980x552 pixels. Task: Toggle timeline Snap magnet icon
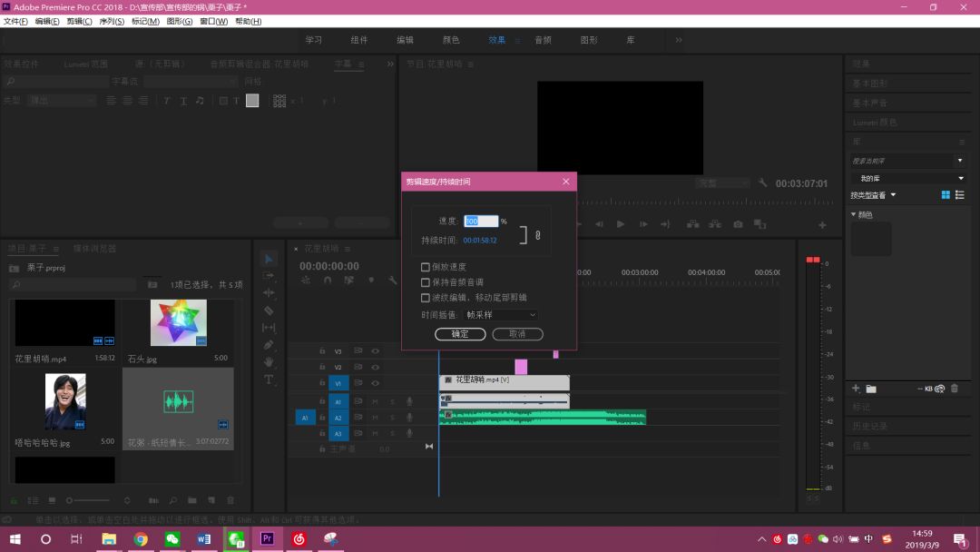pos(328,281)
